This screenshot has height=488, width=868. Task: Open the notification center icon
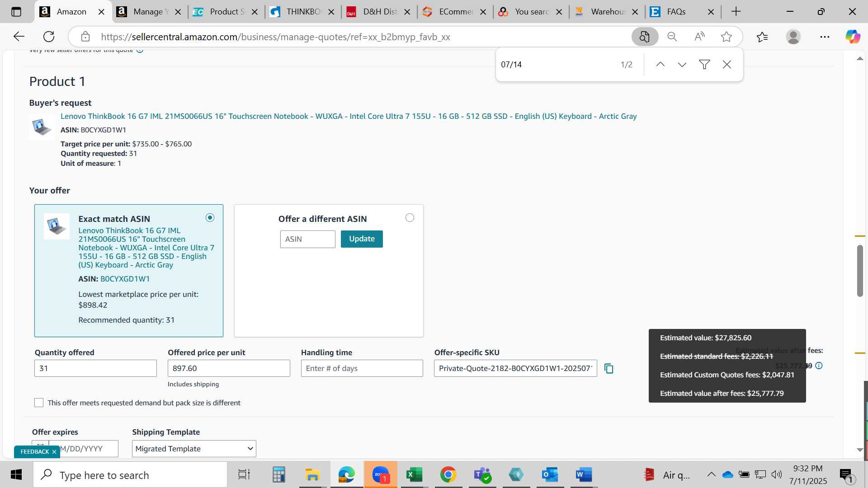[x=847, y=475]
